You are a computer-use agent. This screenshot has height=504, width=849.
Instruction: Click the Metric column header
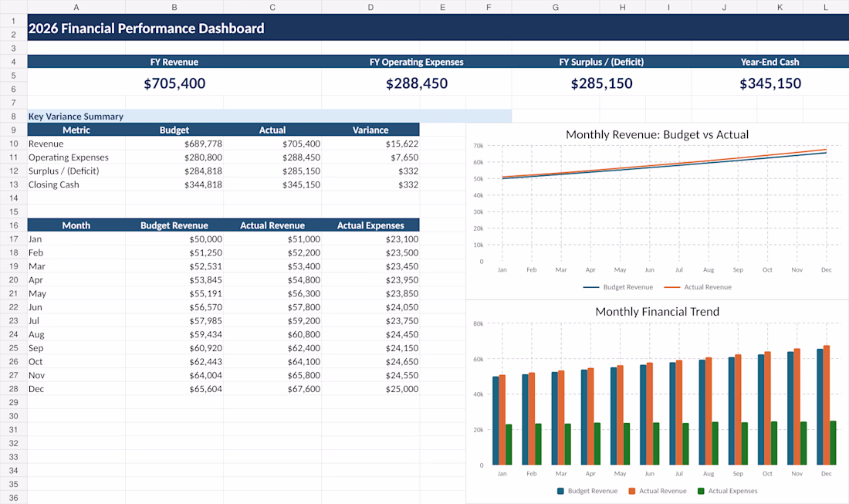pos(76,130)
